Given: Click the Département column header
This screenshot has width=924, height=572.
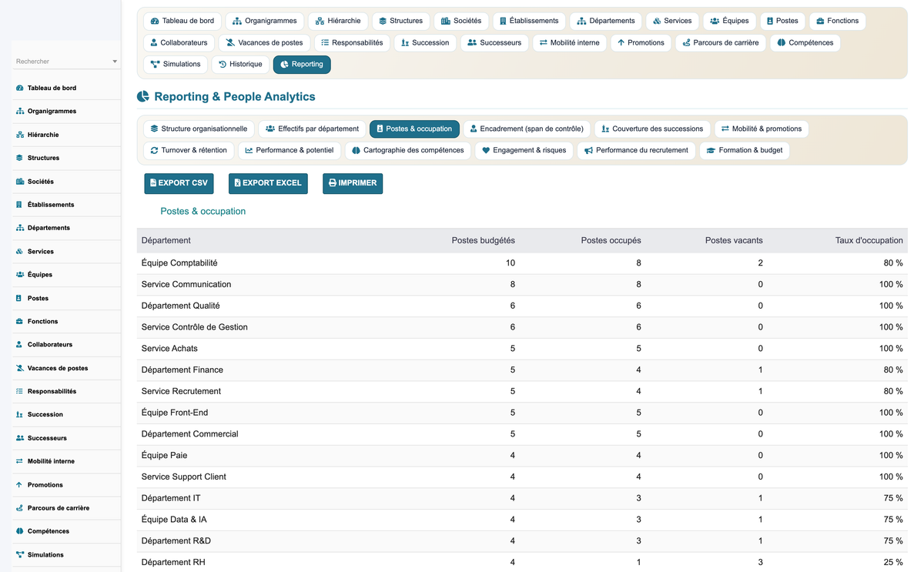Looking at the screenshot, I should [x=166, y=241].
